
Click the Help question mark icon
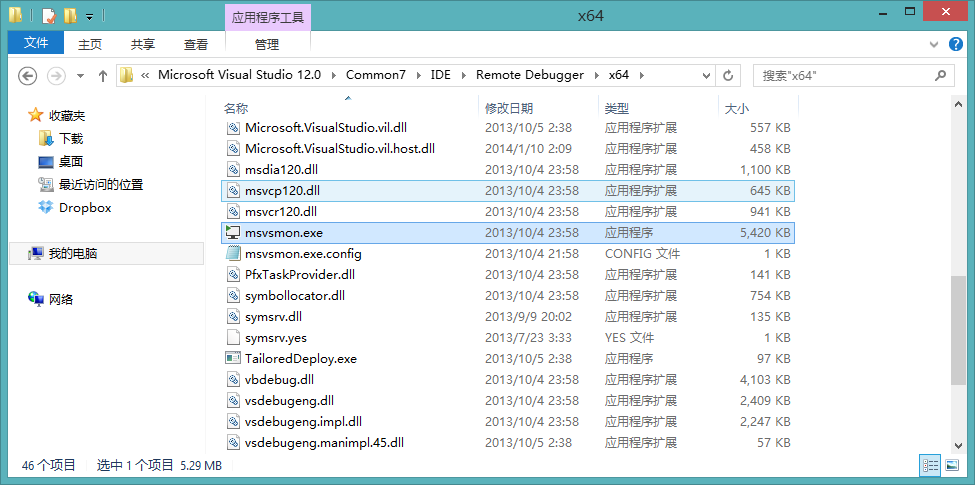pos(955,44)
